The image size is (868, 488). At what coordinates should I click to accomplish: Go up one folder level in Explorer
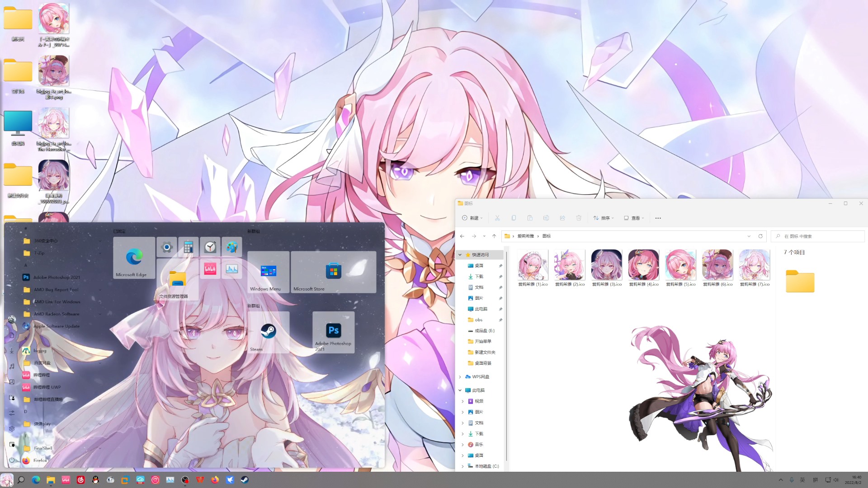tap(494, 236)
